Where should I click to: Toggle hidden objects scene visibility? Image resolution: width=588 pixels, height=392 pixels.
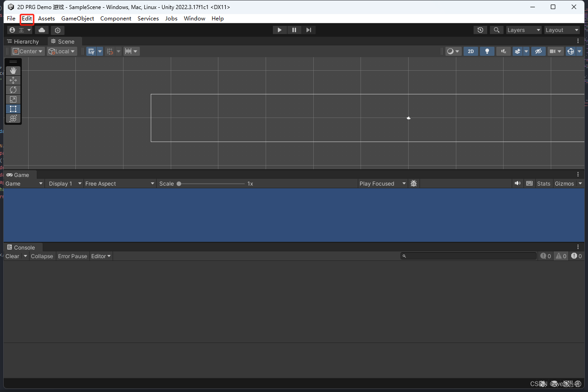(539, 51)
